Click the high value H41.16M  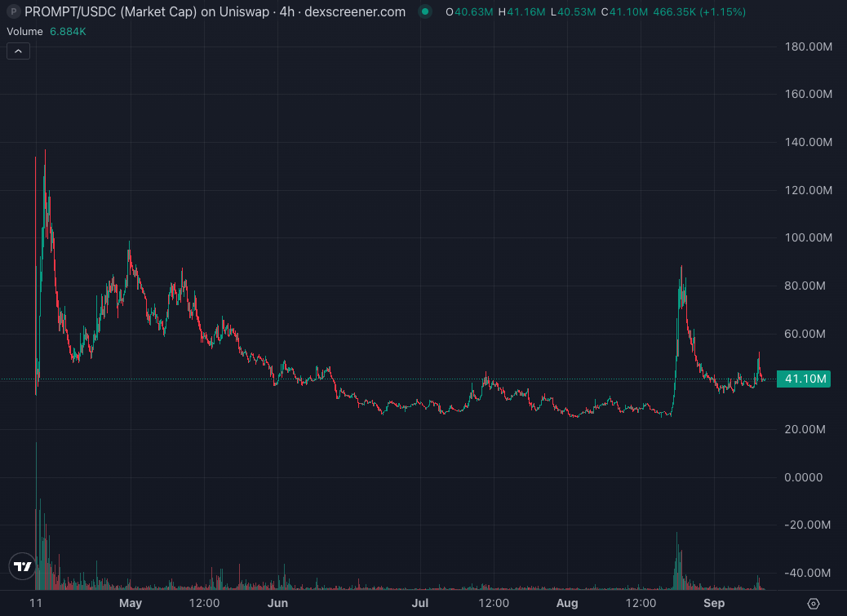point(521,12)
